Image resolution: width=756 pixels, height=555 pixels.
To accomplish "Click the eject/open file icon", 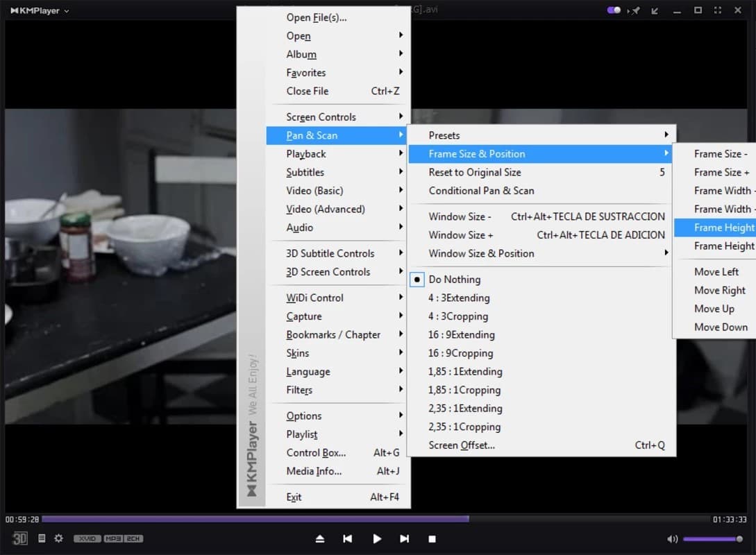I will point(320,538).
